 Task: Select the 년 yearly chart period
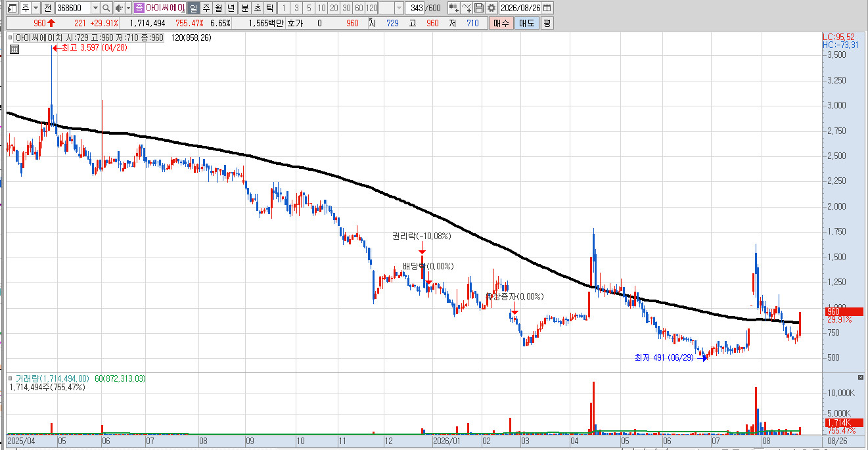click(x=231, y=8)
